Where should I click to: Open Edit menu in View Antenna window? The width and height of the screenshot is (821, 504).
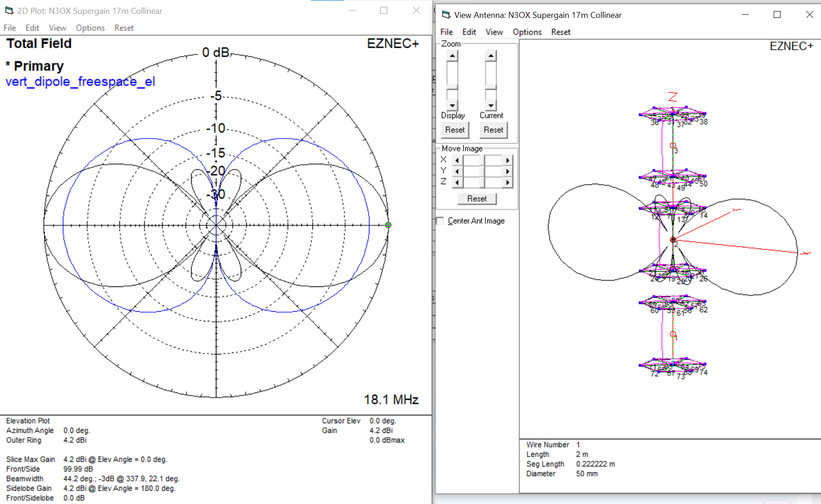[x=469, y=32]
